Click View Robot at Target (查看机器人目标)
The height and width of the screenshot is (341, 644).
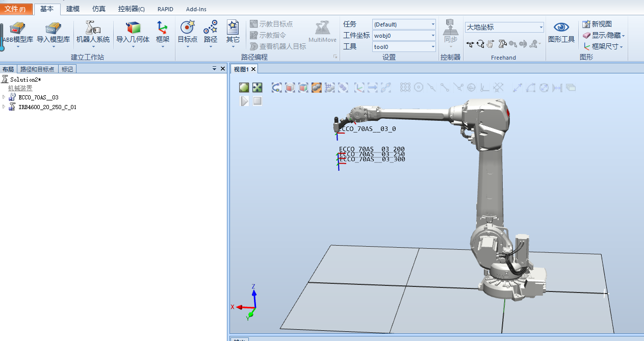pyautogui.click(x=278, y=46)
